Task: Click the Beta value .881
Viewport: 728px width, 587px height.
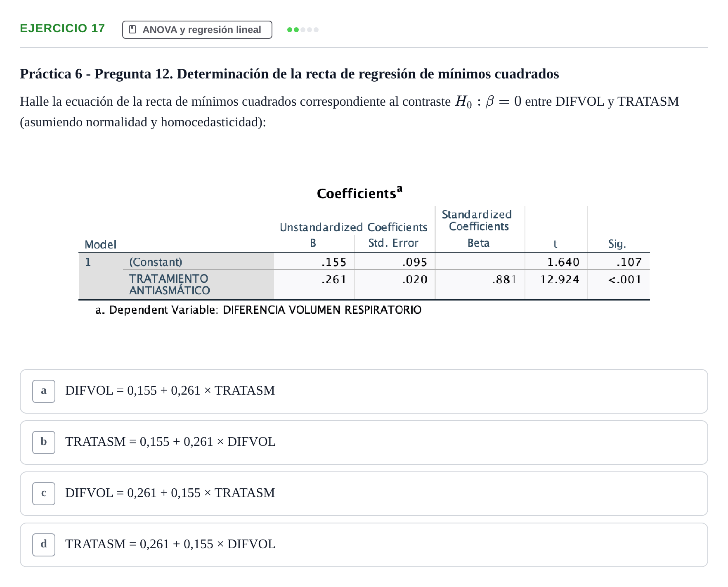Action: coord(504,279)
